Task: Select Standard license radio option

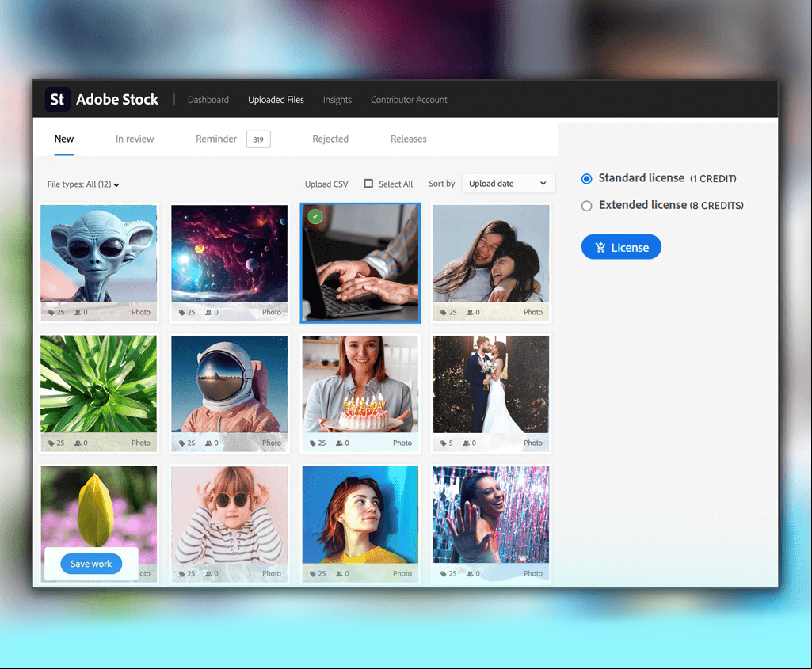Action: point(586,178)
